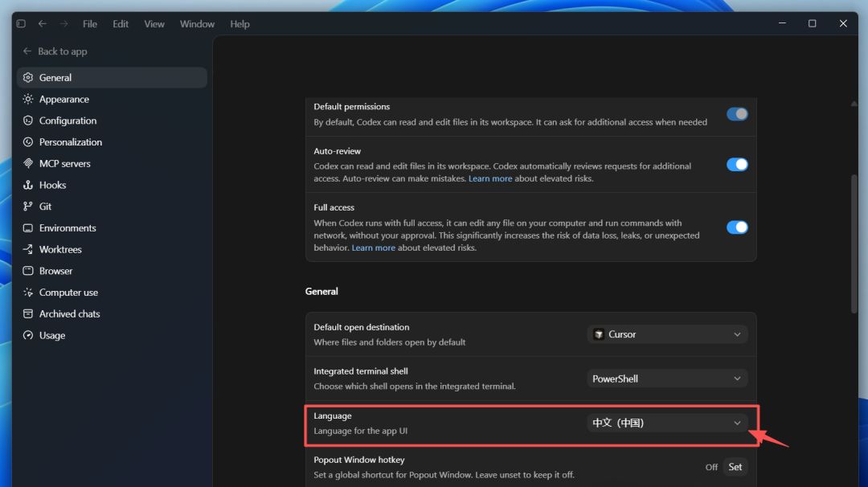Go back with the left arrow
The width and height of the screenshot is (868, 487).
42,24
